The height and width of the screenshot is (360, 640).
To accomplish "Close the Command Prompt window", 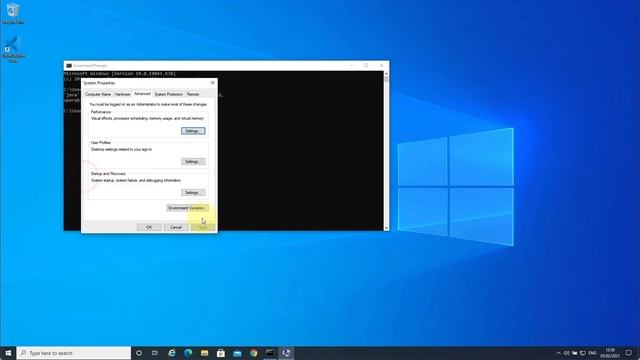I will [x=381, y=66].
